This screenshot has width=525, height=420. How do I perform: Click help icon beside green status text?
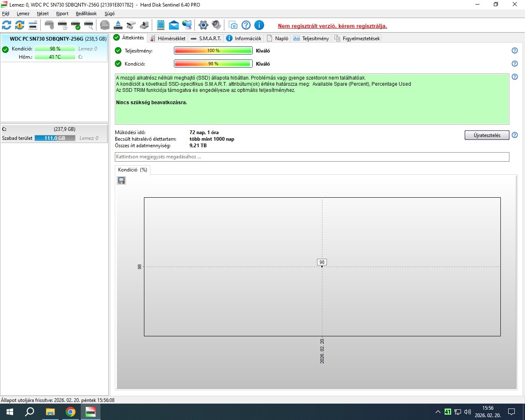pos(515,77)
